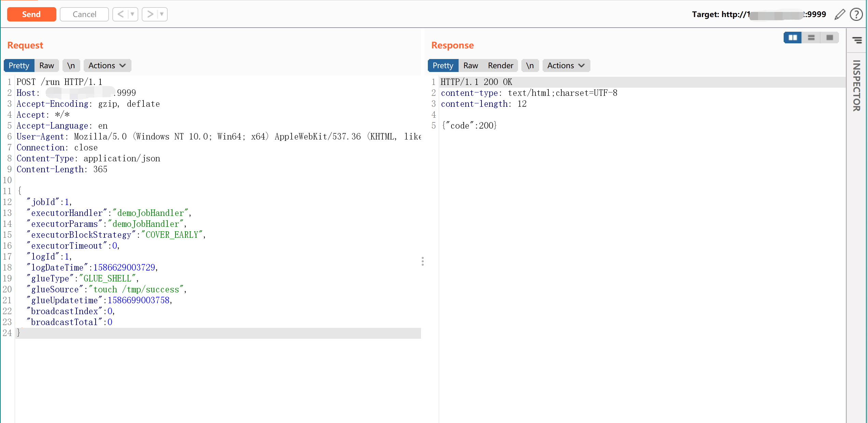Switch Request view to Raw tab

pyautogui.click(x=46, y=65)
